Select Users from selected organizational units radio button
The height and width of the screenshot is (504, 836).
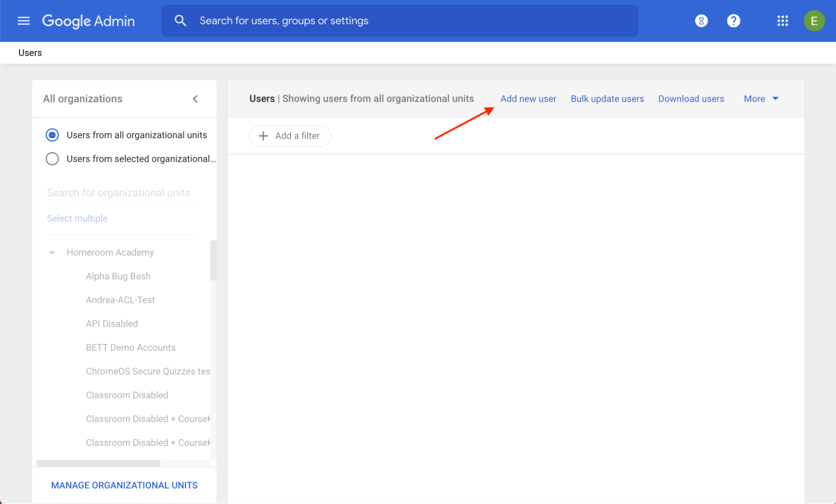[53, 158]
